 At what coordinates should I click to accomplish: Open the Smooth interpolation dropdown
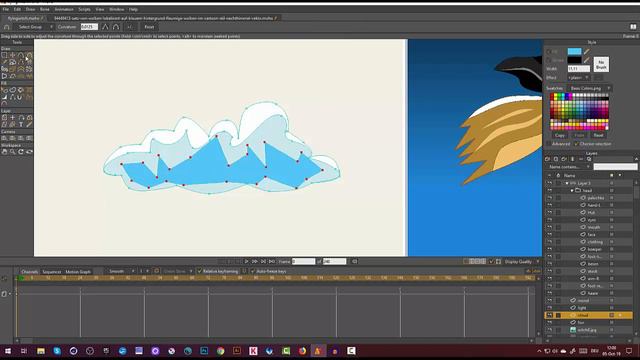tap(119, 271)
